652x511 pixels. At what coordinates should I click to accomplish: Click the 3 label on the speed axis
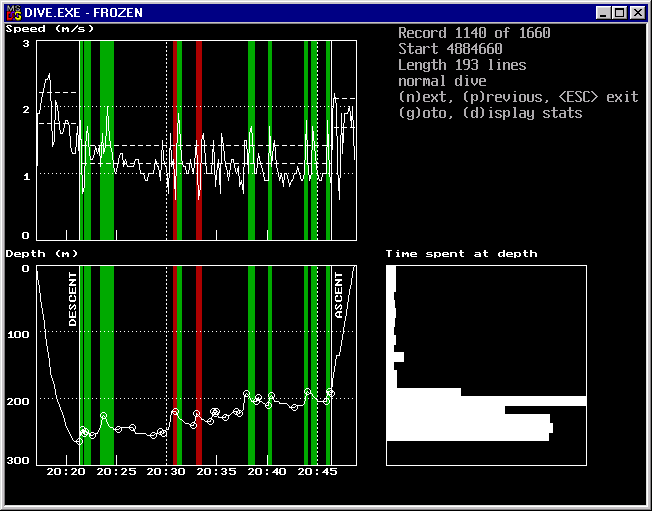point(26,44)
